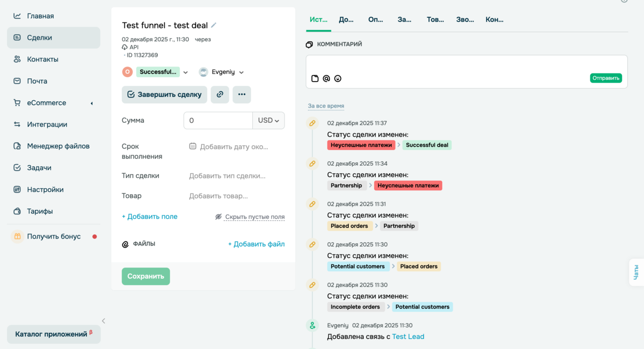Image resolution: width=644 pixels, height=349 pixels.
Task: Click the Сумма amount input field
Action: (x=217, y=121)
